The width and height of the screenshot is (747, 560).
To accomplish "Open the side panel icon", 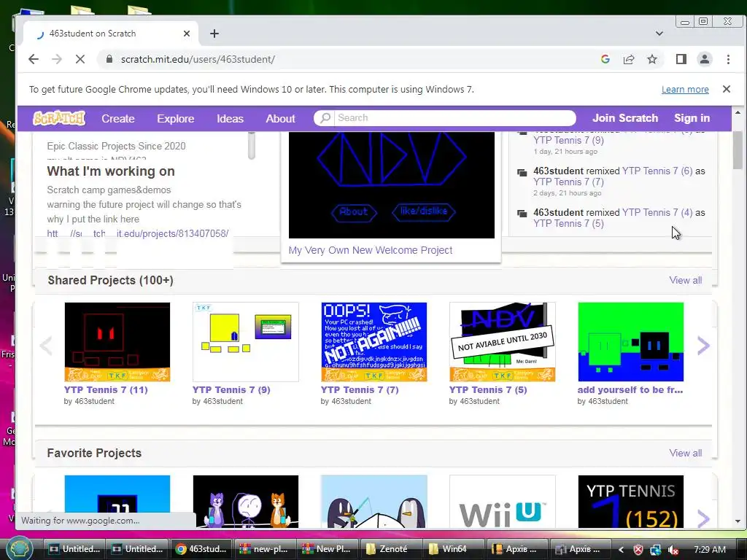I will (681, 59).
